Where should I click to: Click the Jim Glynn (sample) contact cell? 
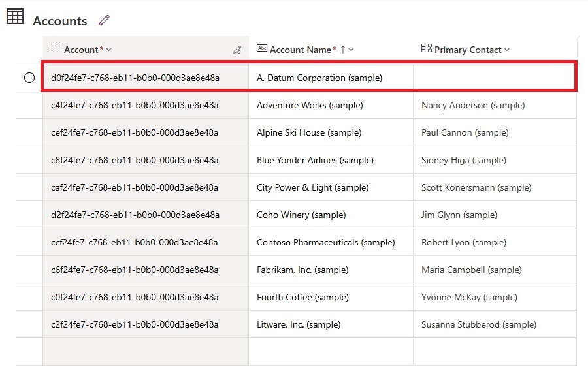pos(495,214)
